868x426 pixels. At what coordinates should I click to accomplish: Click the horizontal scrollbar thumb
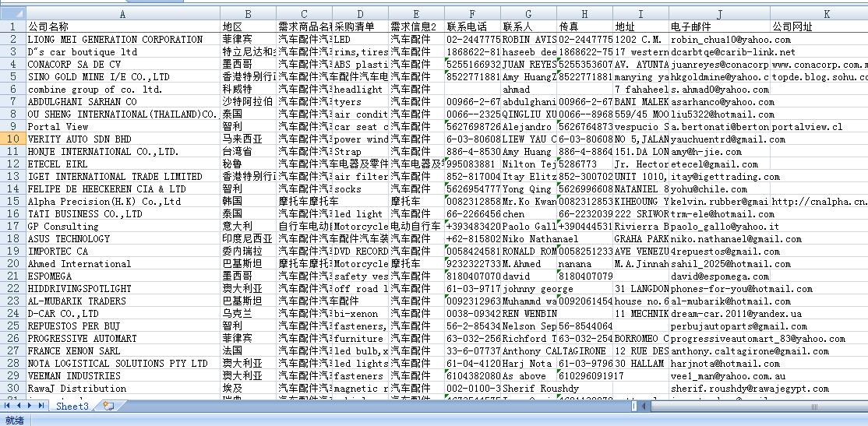(x=815, y=406)
